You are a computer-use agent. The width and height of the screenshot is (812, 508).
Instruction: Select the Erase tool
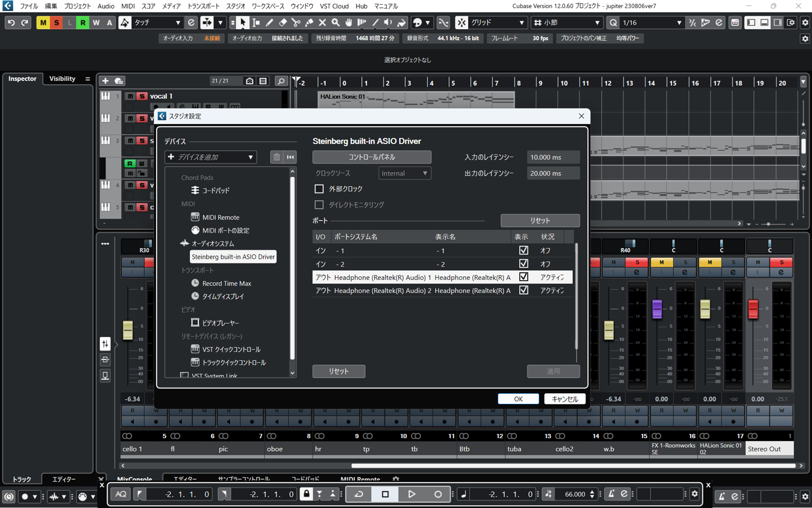point(283,23)
